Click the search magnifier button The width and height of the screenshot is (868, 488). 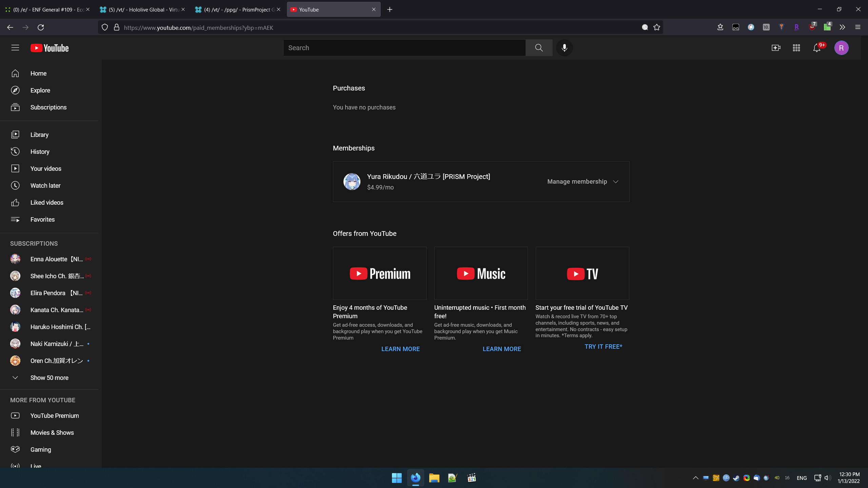point(539,48)
